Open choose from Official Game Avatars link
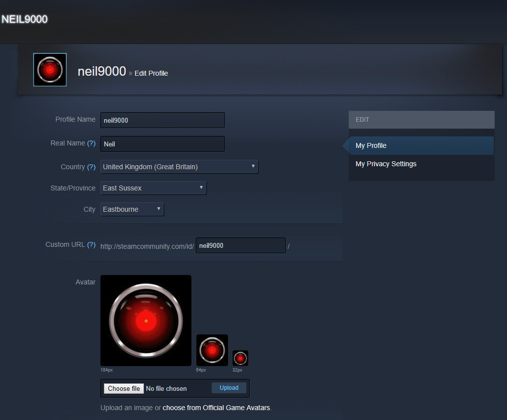 click(x=216, y=408)
